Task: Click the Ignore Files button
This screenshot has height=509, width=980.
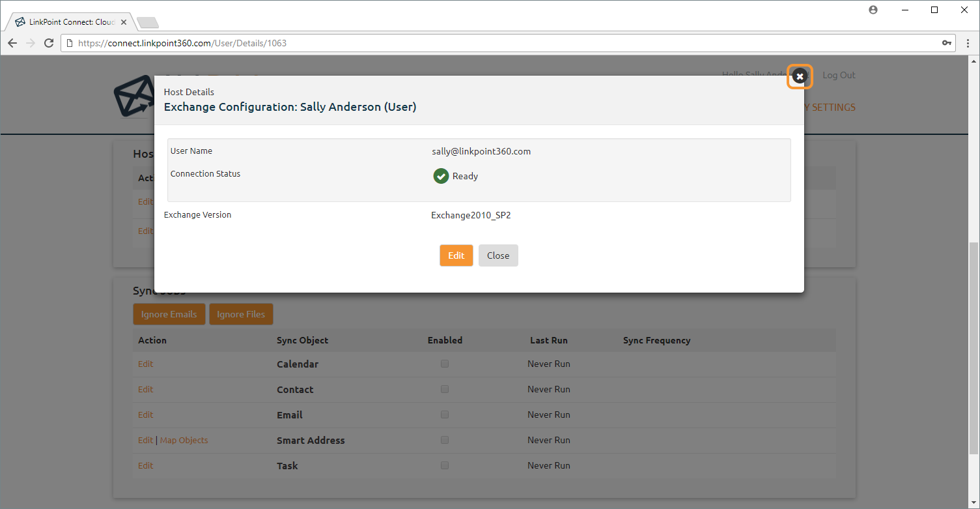Action: coord(241,314)
